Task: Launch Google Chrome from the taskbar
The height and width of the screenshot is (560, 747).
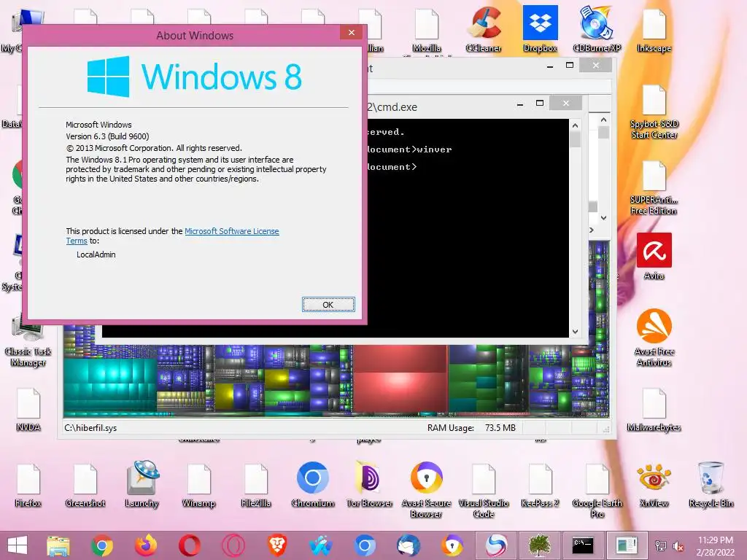Action: click(x=101, y=545)
